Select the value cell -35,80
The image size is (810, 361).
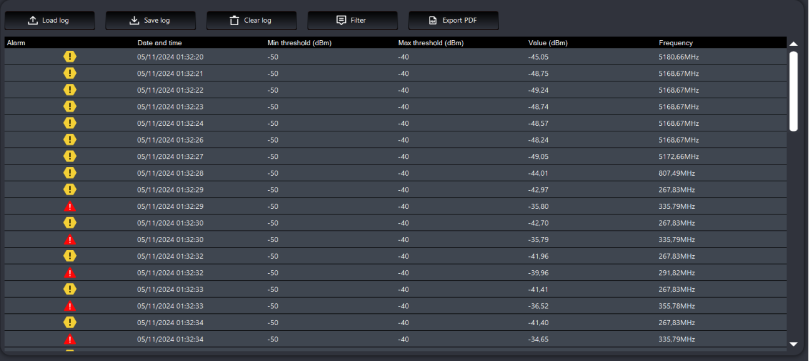coord(538,206)
